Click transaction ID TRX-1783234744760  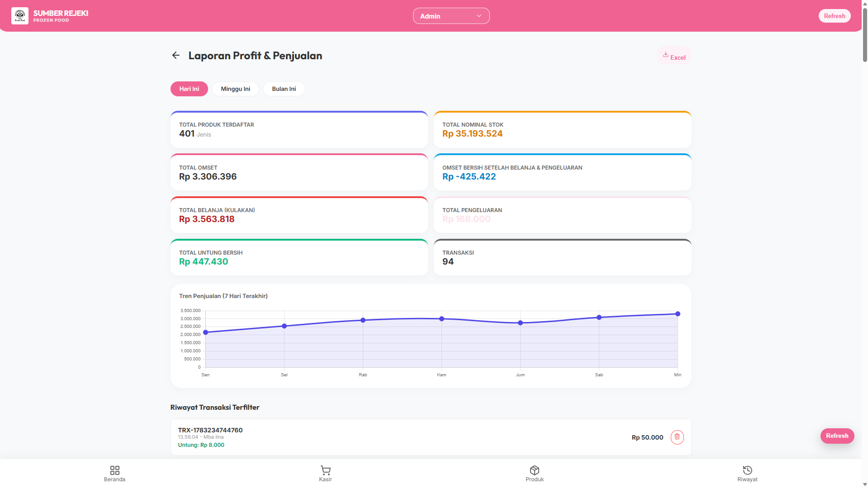click(x=210, y=430)
